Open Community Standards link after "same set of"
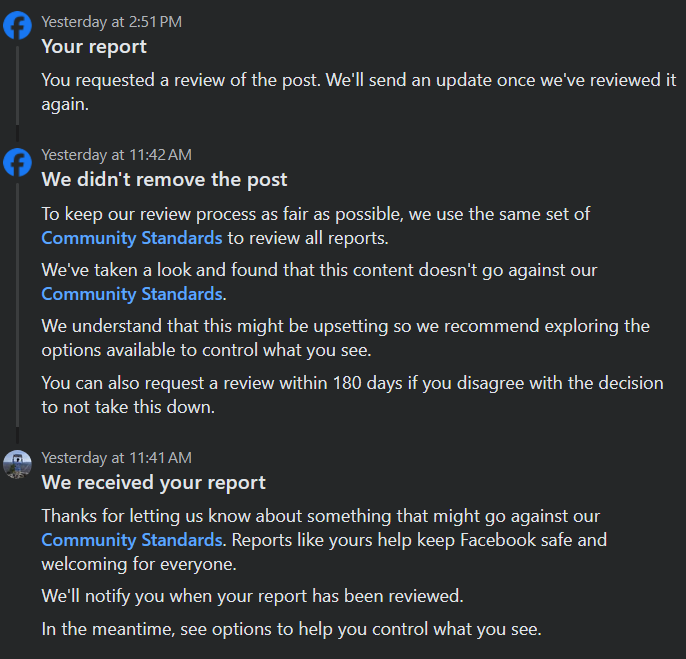 pyautogui.click(x=131, y=238)
